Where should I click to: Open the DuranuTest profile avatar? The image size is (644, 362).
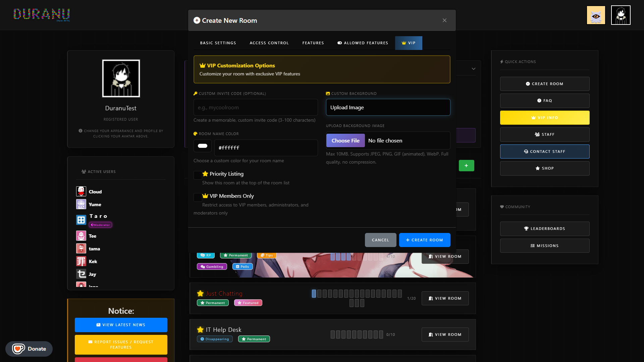pyautogui.click(x=121, y=78)
